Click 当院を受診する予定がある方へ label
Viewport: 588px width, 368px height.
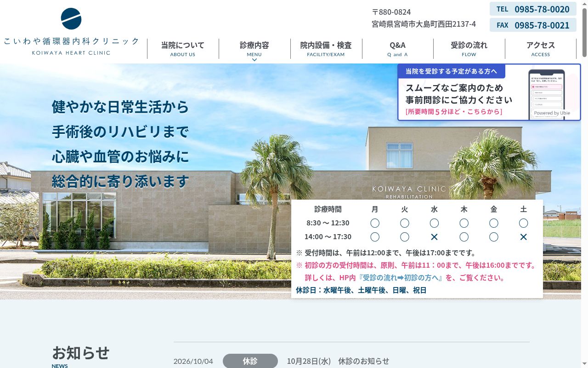[x=451, y=71]
